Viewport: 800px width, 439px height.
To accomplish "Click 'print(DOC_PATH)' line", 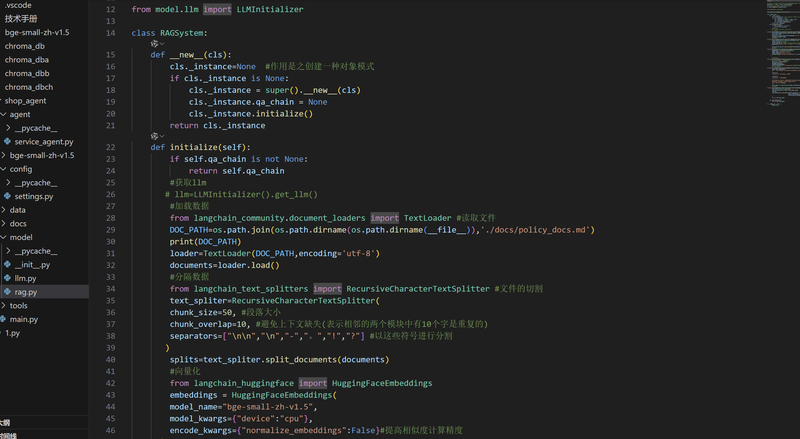I will [205, 241].
